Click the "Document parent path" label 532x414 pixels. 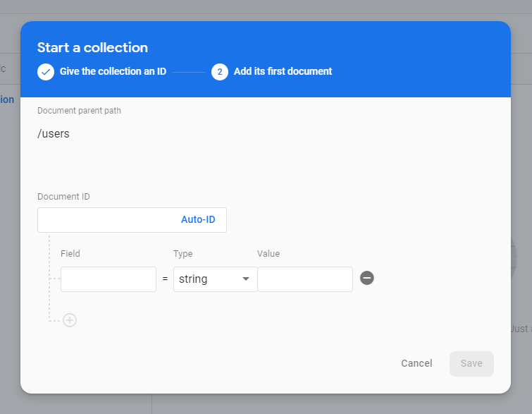tap(79, 111)
